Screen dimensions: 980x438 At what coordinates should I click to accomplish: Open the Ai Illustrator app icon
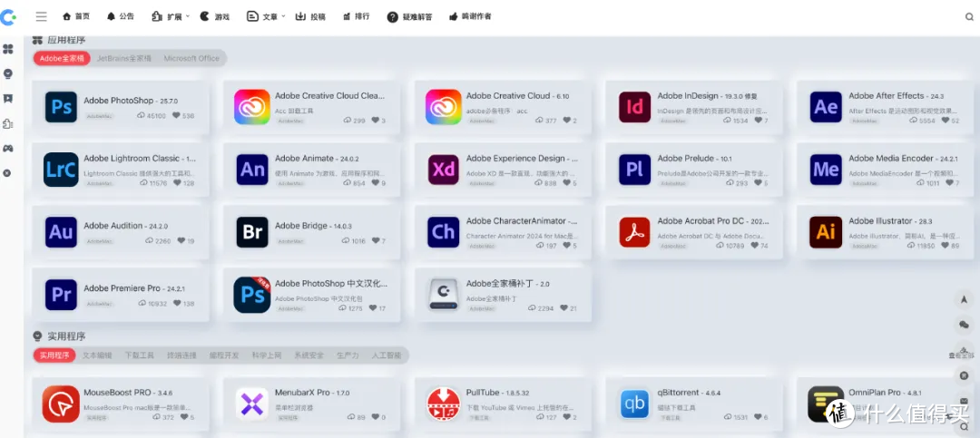827,232
